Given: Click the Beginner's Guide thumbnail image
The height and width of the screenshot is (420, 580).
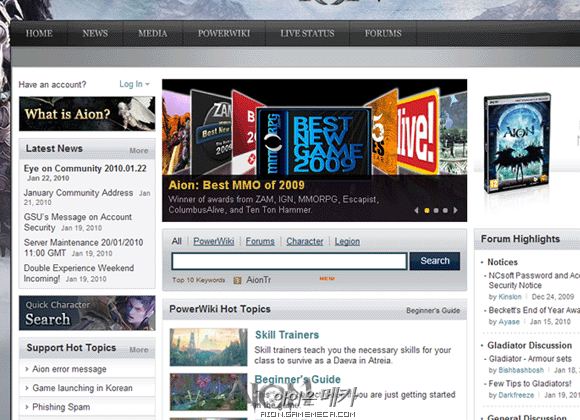Looking at the screenshot, I should [x=209, y=392].
